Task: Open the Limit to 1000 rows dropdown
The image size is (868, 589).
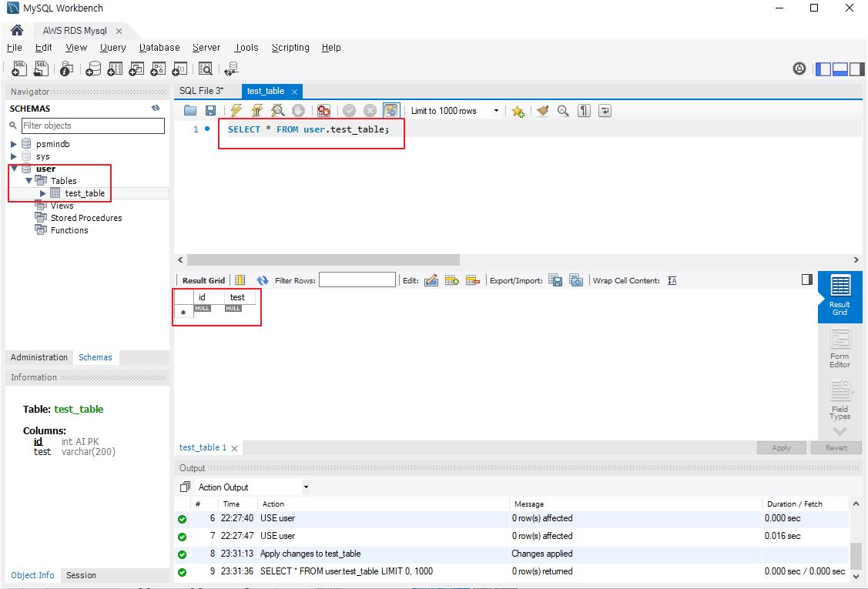Action: coord(497,111)
